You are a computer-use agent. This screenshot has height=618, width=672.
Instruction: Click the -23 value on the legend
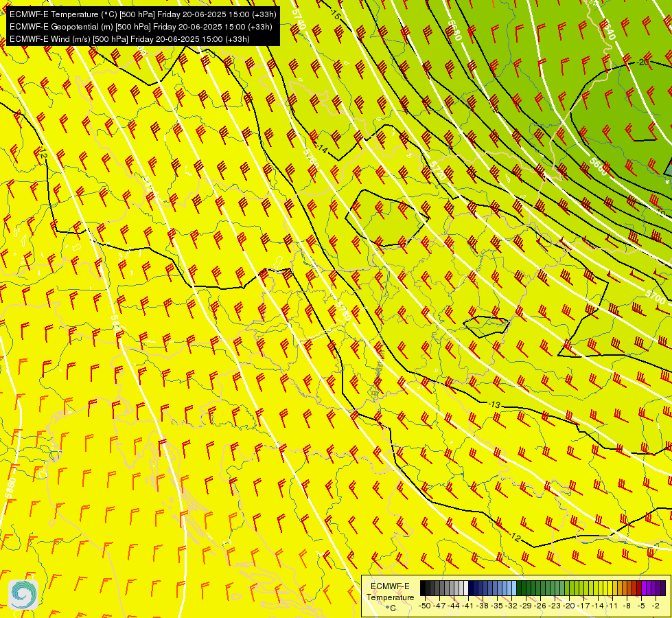(x=555, y=606)
